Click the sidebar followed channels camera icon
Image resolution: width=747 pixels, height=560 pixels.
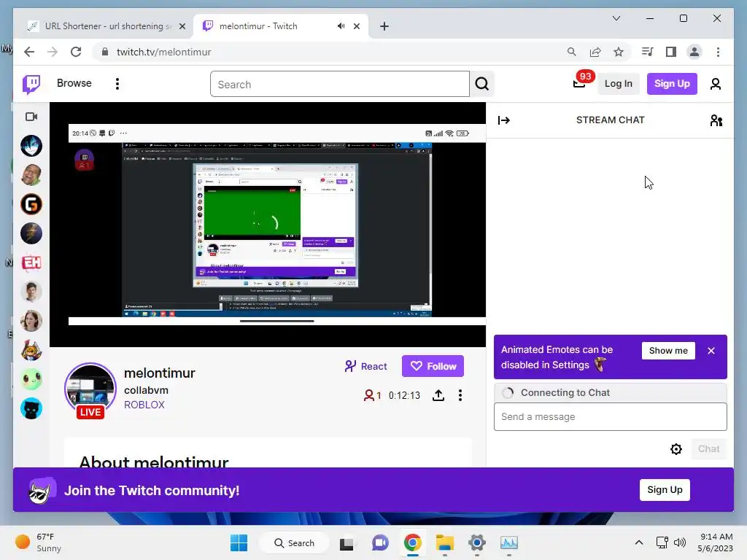[x=31, y=117]
